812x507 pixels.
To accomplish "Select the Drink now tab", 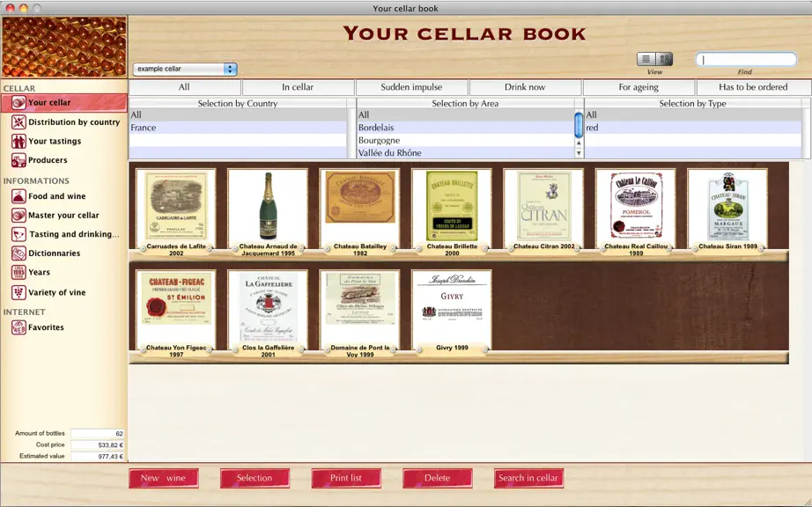I will [x=525, y=87].
